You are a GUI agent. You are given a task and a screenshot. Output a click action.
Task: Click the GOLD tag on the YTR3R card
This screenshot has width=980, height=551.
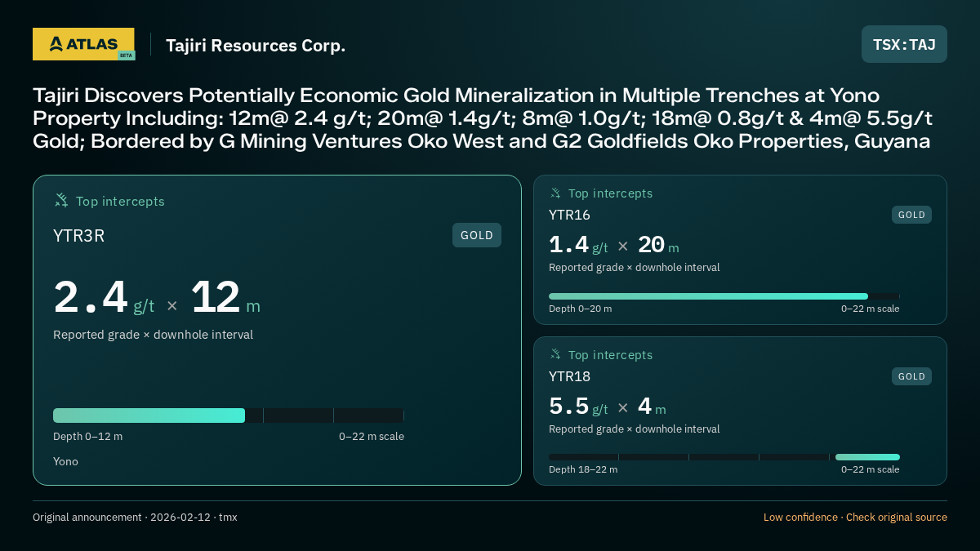click(477, 235)
